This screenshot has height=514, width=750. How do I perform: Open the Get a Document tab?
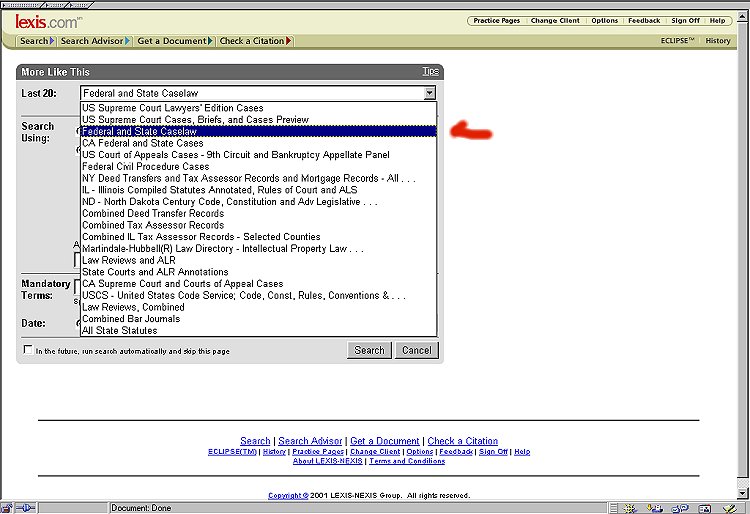coord(174,41)
